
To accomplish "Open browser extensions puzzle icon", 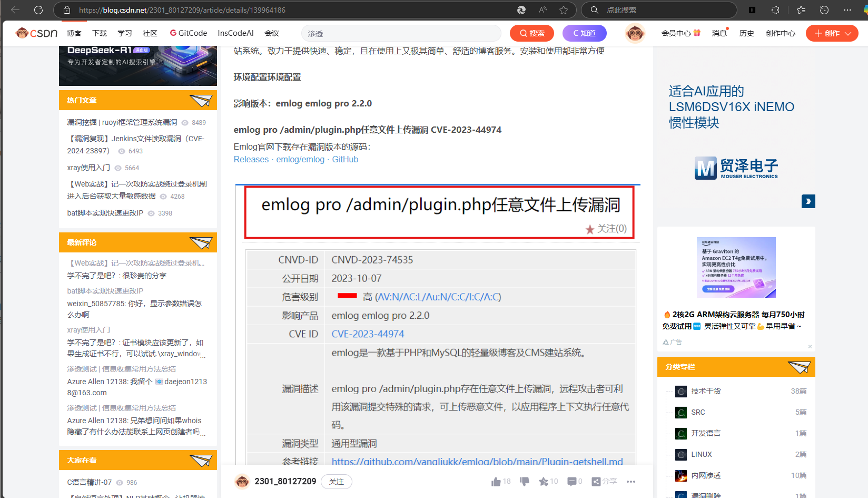I will click(x=776, y=10).
